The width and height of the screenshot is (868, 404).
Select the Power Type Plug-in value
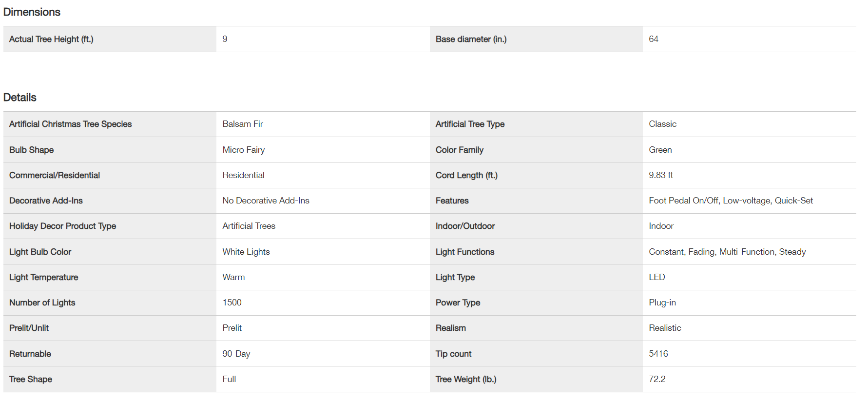tap(662, 303)
